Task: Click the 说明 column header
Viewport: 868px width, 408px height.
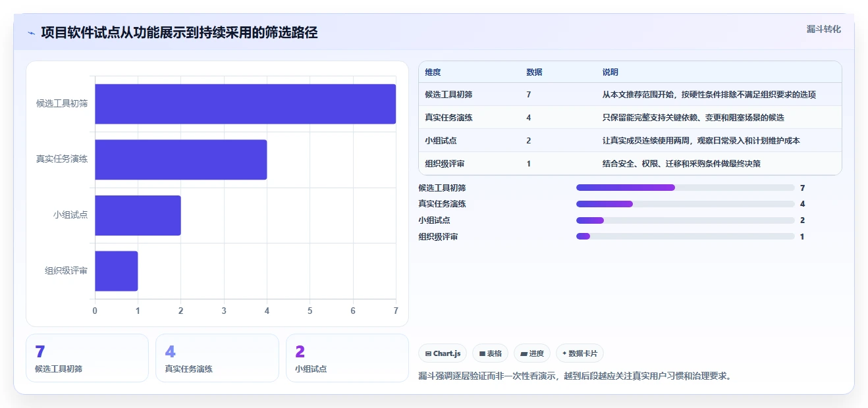Action: [610, 72]
